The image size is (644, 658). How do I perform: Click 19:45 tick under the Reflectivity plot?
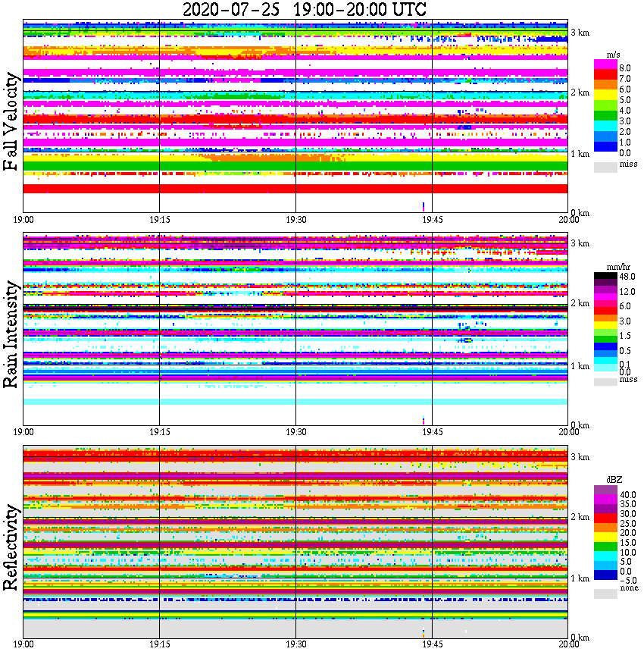click(432, 644)
